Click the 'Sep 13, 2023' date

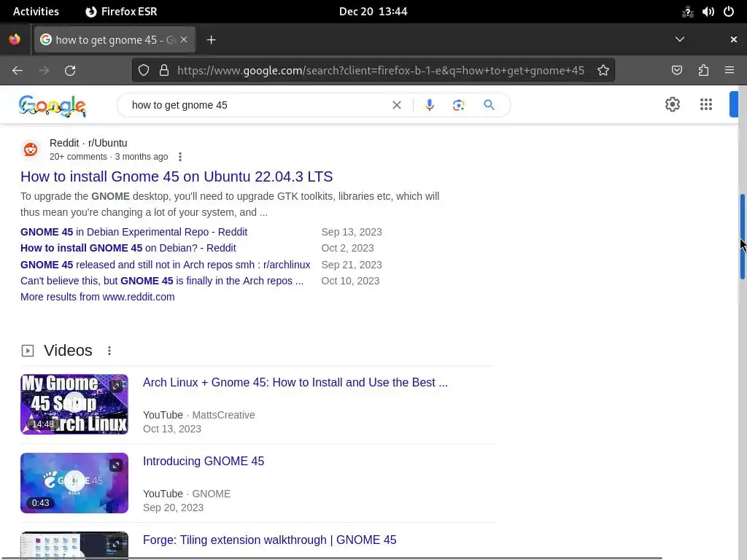click(x=352, y=232)
